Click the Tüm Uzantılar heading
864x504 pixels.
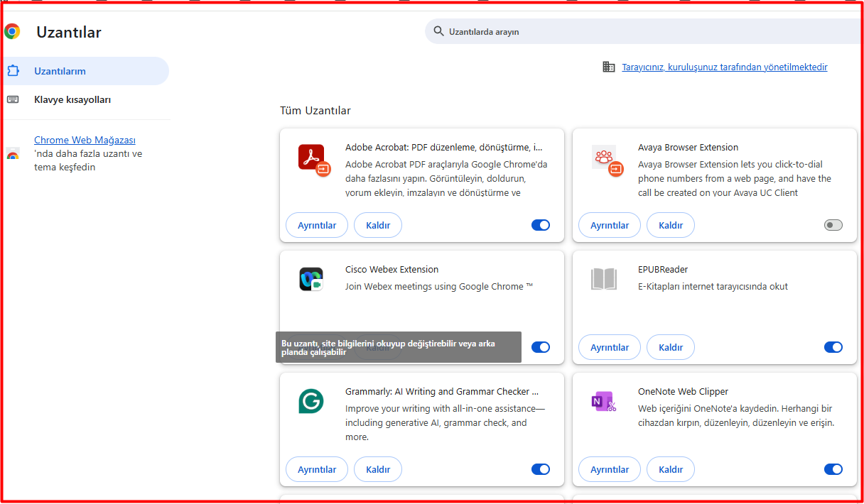point(315,111)
